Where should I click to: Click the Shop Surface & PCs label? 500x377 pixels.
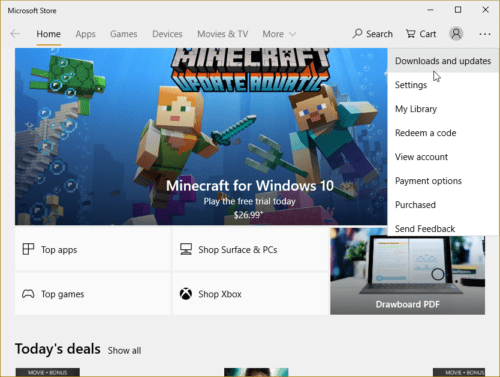click(x=238, y=250)
